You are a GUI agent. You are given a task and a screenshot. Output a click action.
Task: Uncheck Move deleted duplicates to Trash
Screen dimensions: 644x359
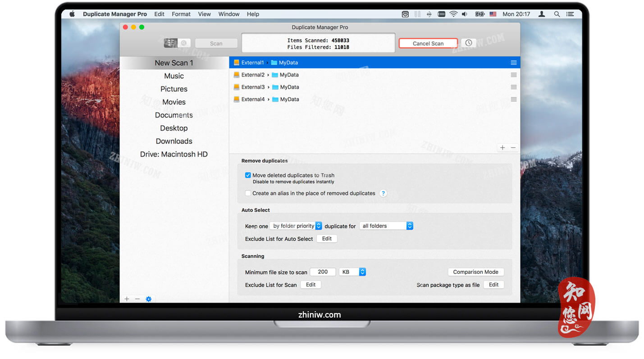pos(248,175)
